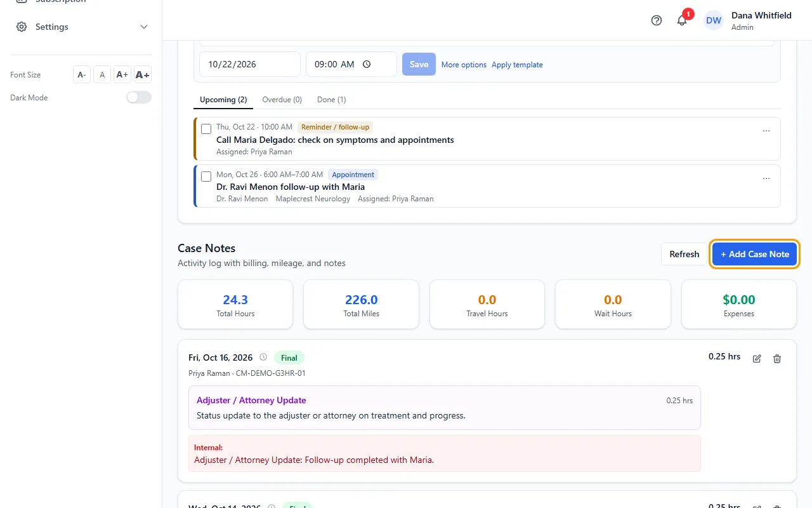812x508 pixels.
Task: Refresh the case notes list
Action: [x=684, y=254]
